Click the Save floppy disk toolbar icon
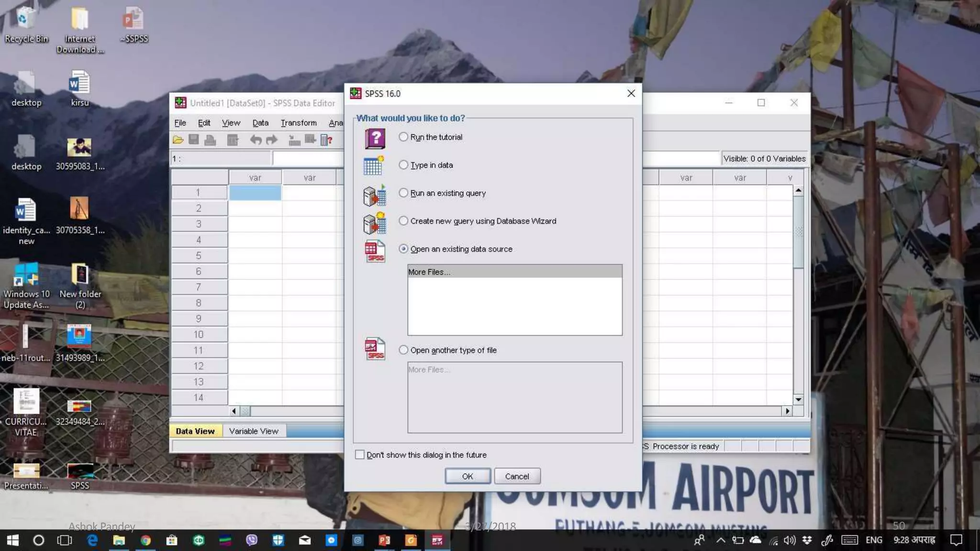 pos(194,140)
